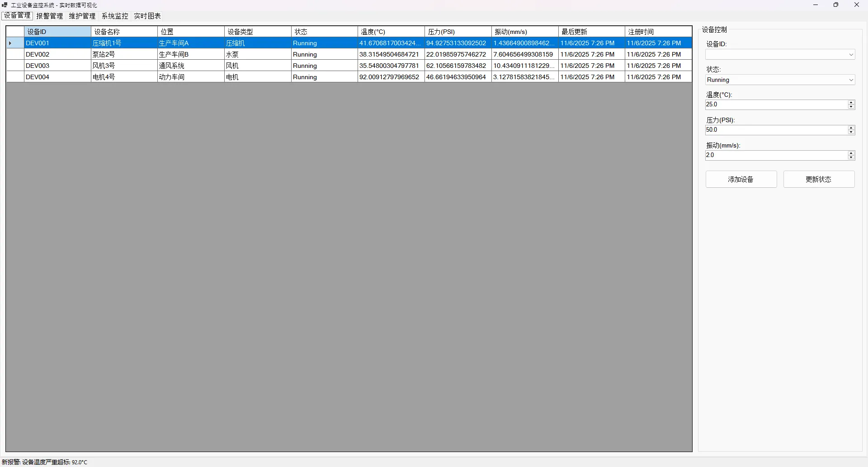Click pressure cell 62.10566159783482

pyautogui.click(x=458, y=66)
